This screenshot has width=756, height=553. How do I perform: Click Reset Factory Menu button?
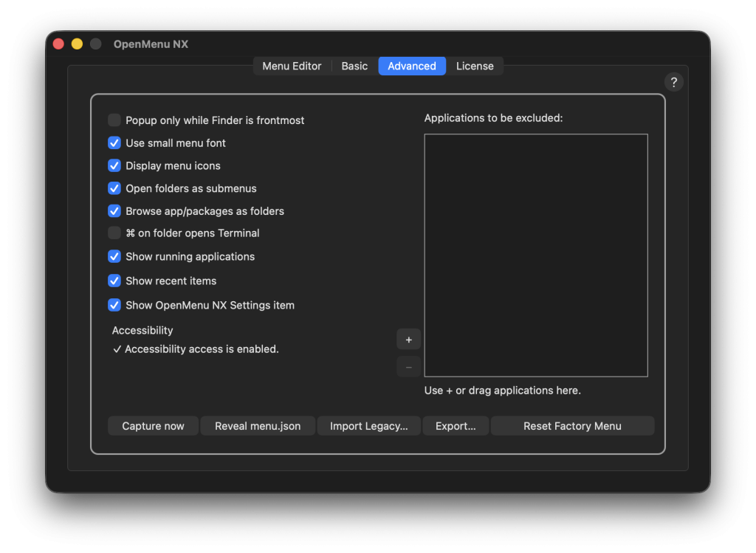(x=572, y=426)
